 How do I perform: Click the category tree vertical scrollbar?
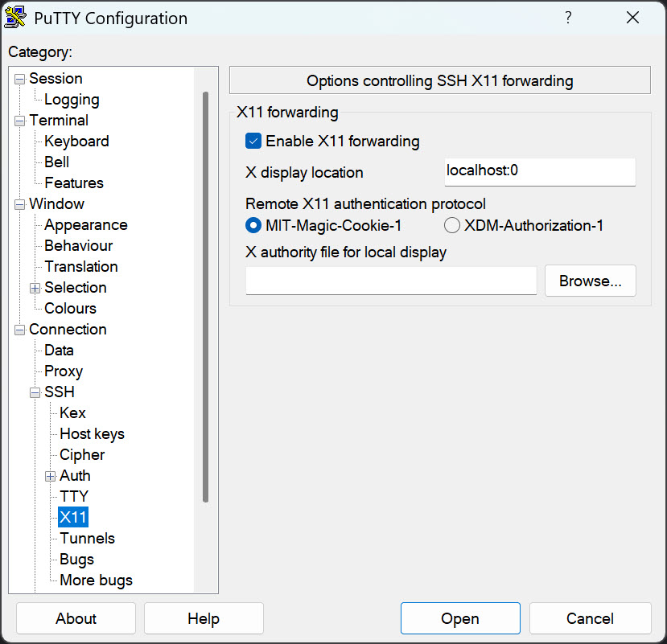click(205, 297)
